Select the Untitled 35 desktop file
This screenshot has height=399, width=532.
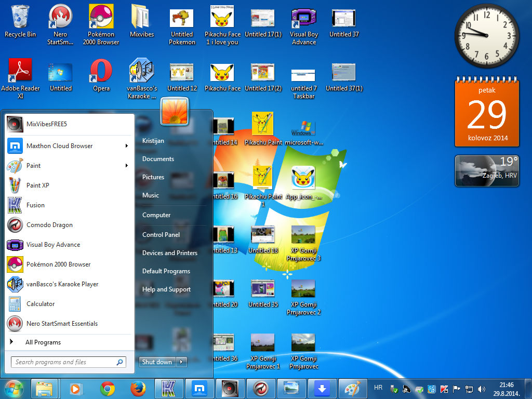263,294
